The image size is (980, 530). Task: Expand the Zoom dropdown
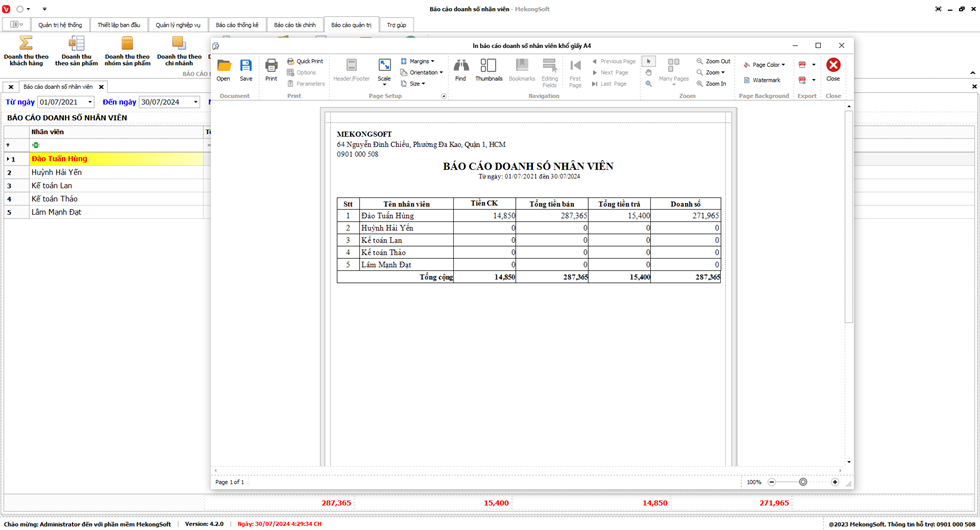(x=711, y=72)
